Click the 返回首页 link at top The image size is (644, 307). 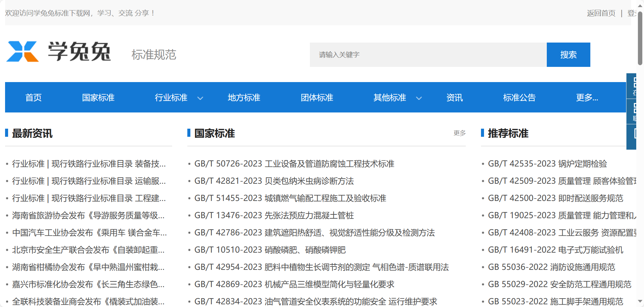[601, 13]
